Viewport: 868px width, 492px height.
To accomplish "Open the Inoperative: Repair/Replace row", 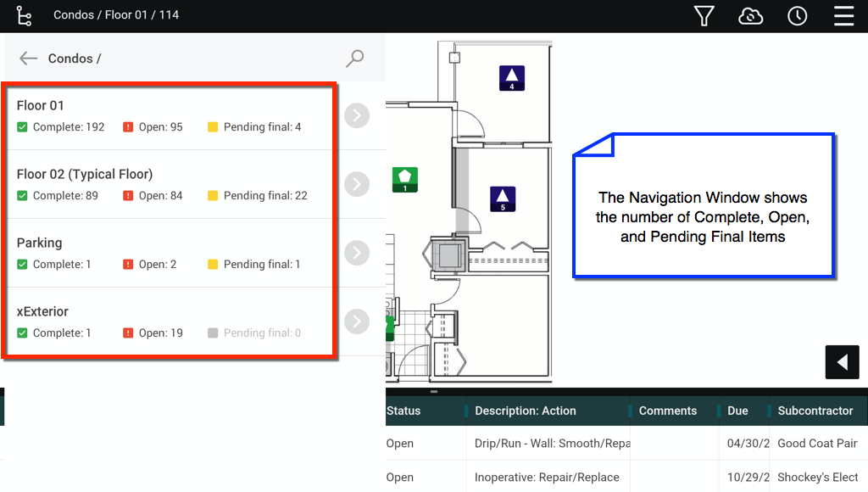I will click(547, 477).
